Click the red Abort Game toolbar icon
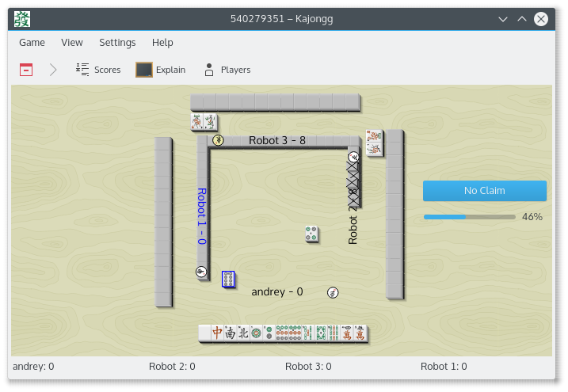 pos(26,70)
